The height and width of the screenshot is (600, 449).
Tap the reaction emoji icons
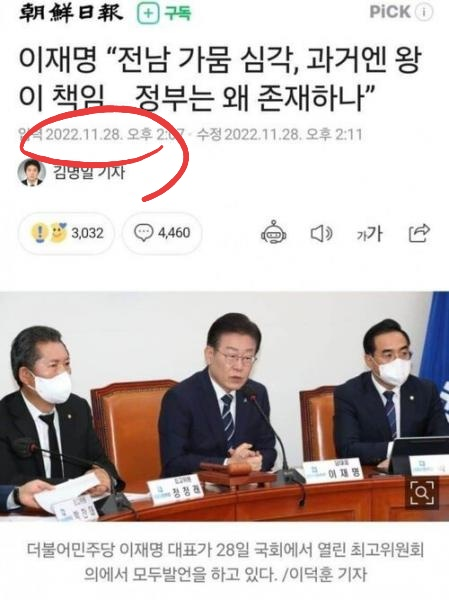coord(49,233)
